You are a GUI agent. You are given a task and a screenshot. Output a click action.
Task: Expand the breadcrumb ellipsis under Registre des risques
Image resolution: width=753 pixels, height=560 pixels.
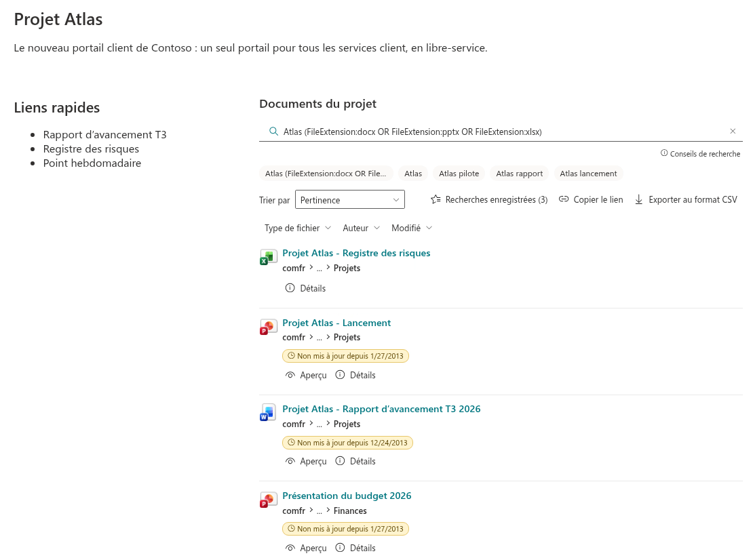click(x=320, y=268)
